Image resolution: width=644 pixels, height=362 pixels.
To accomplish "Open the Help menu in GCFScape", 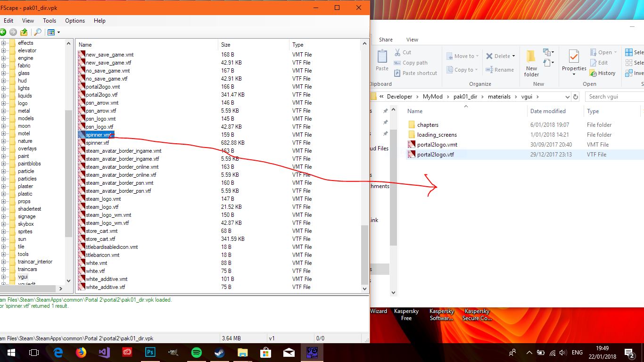I will click(99, 21).
